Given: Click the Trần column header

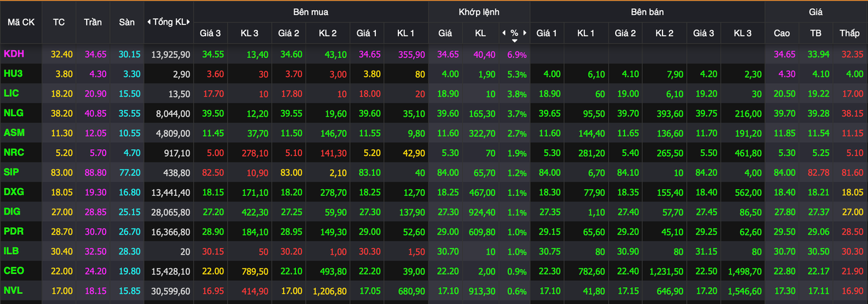Looking at the screenshot, I should [x=93, y=22].
